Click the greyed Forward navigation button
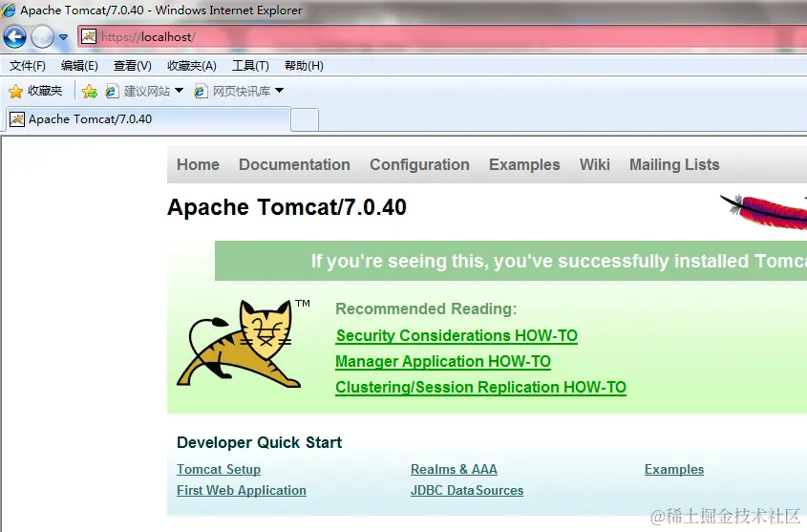Viewport: 807px width, 532px height. coord(42,37)
